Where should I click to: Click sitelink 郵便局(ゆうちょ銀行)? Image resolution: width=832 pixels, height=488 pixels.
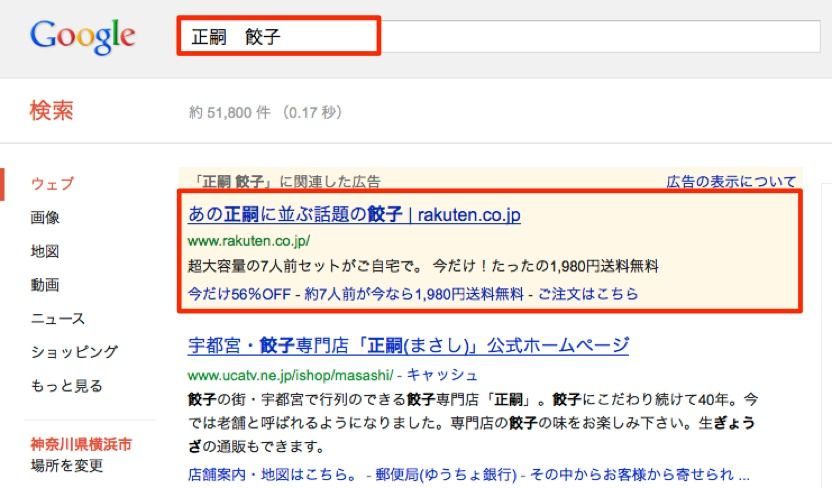click(x=446, y=474)
